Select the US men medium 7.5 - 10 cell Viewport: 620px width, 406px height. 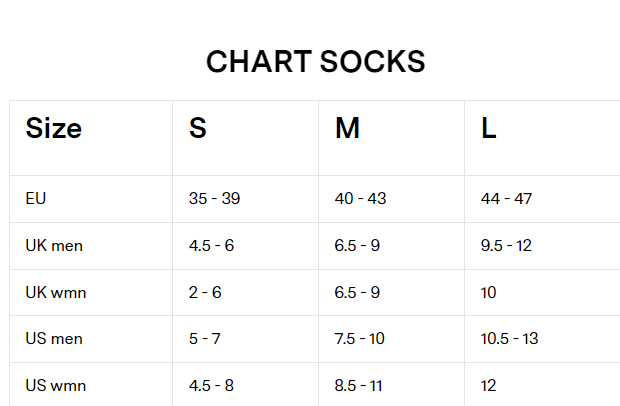(359, 338)
